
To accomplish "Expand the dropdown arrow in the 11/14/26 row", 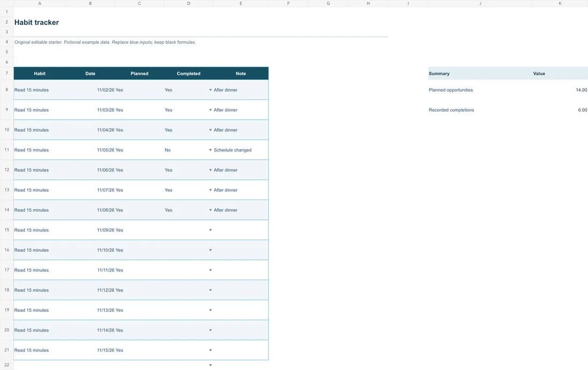I will pos(211,330).
